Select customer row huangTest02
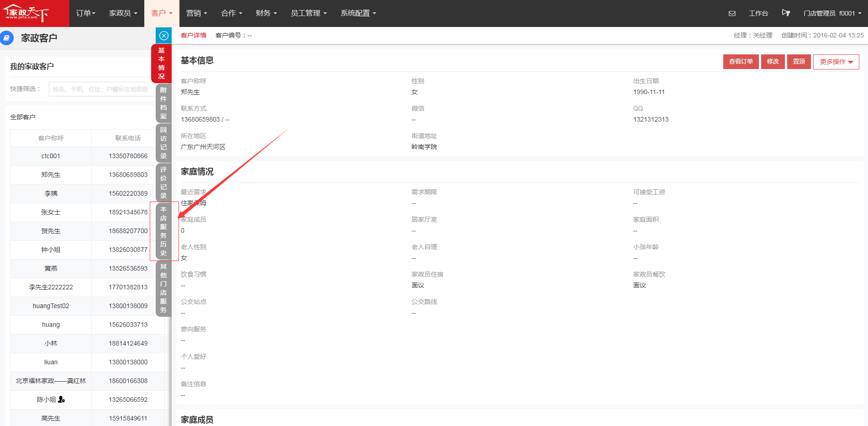This screenshot has width=868, height=426. [x=87, y=306]
